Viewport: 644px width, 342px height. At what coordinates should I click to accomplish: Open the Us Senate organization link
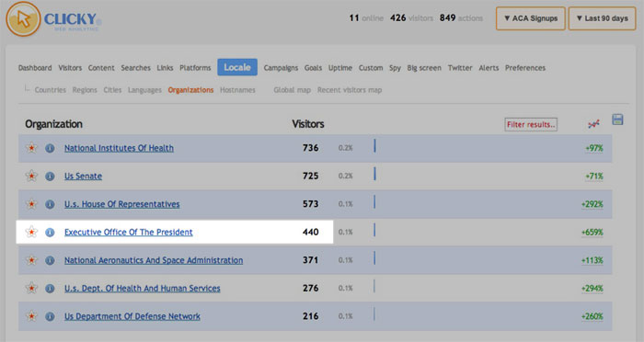[x=83, y=177]
